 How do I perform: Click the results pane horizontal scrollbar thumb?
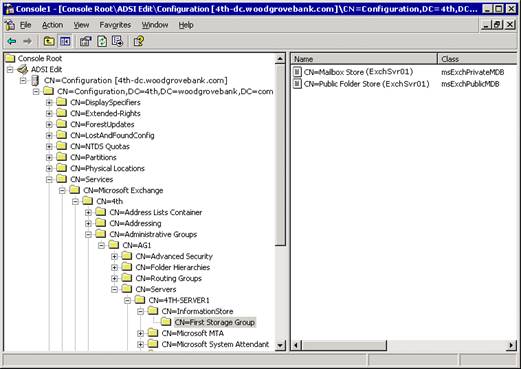344,345
